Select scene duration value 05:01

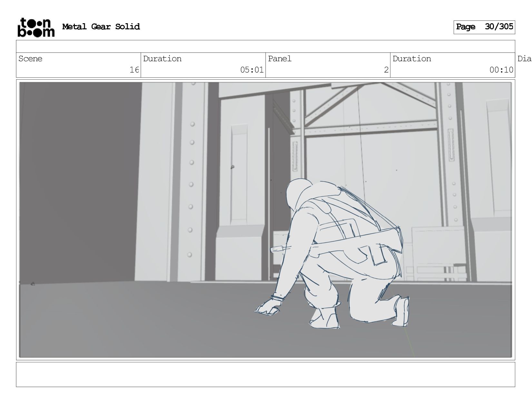point(252,70)
